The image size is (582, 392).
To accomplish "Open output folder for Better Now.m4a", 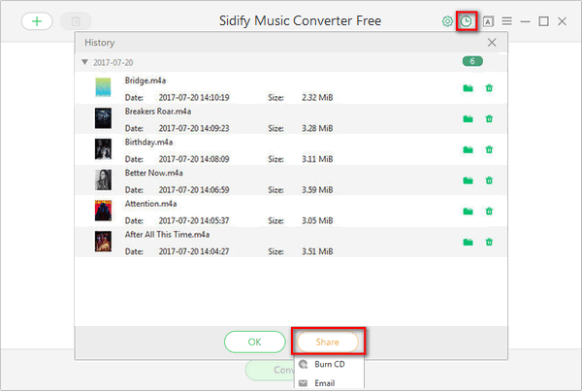I will [469, 180].
